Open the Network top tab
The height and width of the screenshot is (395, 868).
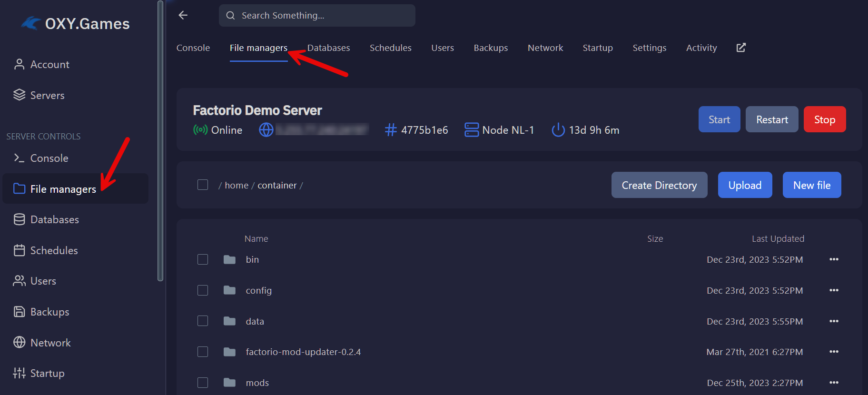point(545,48)
